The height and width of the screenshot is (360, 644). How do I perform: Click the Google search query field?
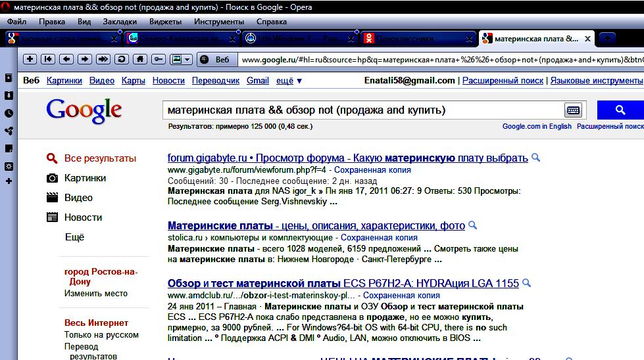point(363,110)
